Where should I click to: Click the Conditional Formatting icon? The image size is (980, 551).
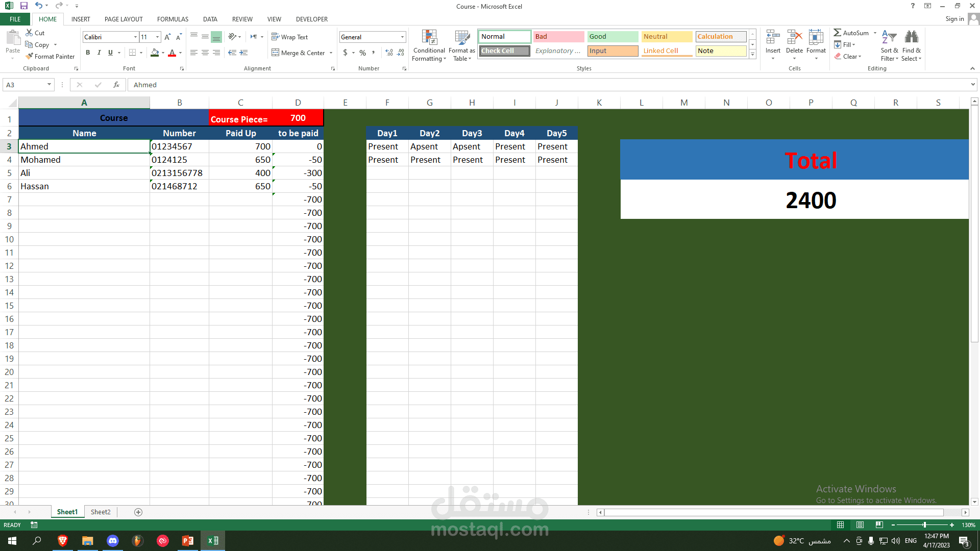(429, 39)
